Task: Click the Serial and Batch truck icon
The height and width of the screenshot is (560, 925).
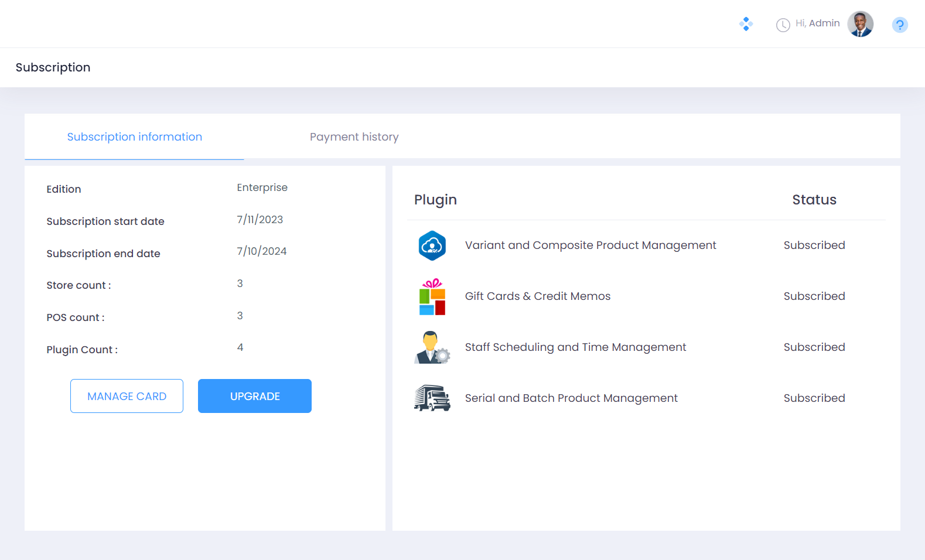Action: coord(432,398)
